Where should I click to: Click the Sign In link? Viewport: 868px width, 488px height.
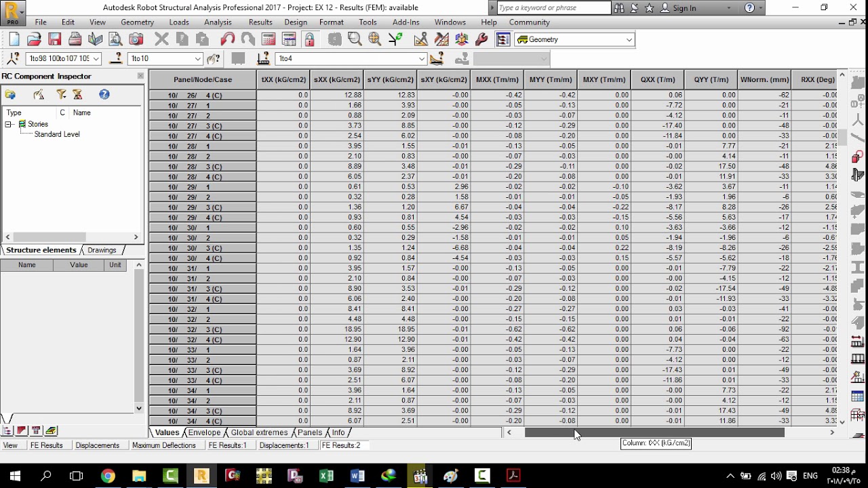[684, 8]
